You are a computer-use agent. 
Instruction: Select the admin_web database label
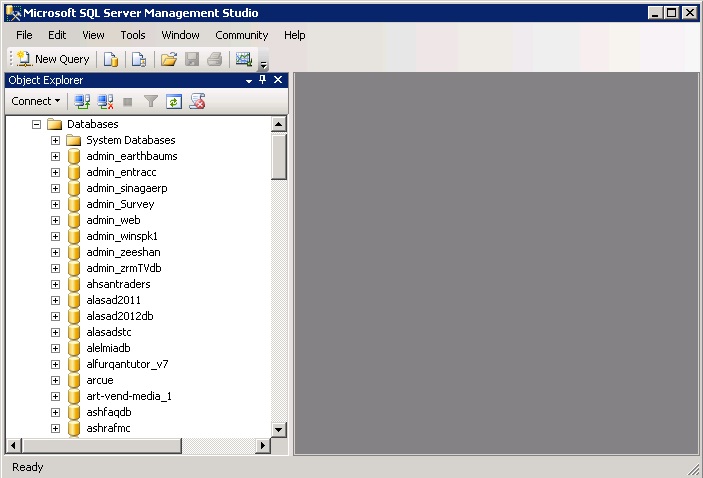pyautogui.click(x=113, y=220)
